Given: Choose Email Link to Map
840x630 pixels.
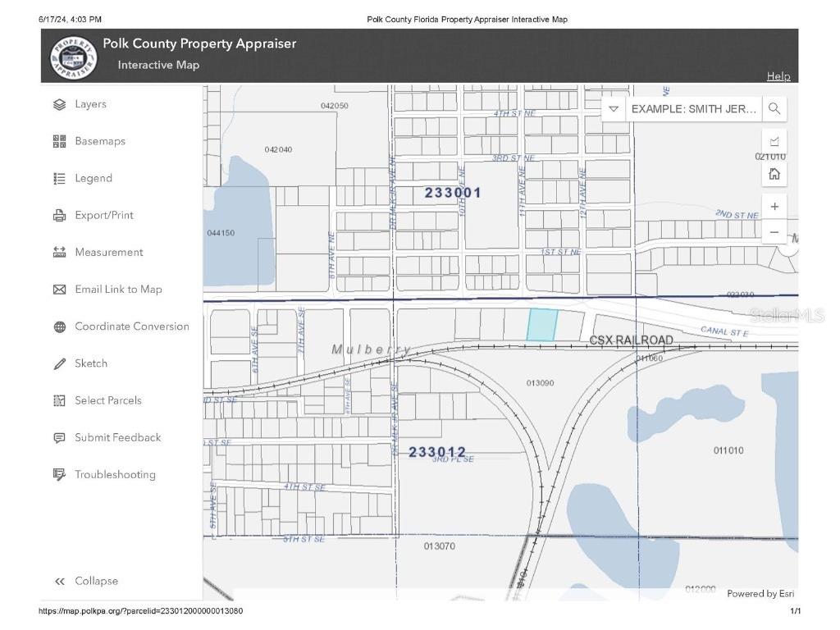Looking at the screenshot, I should pyautogui.click(x=118, y=289).
